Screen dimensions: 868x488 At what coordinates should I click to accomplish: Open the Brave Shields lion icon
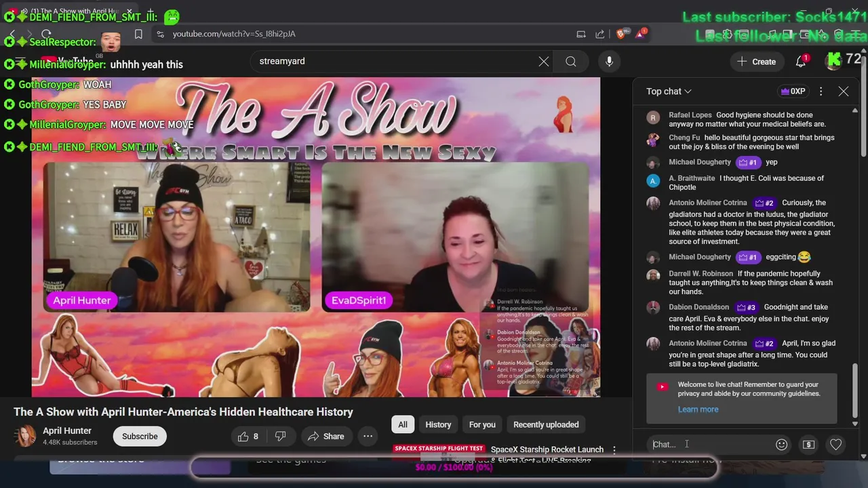click(622, 34)
